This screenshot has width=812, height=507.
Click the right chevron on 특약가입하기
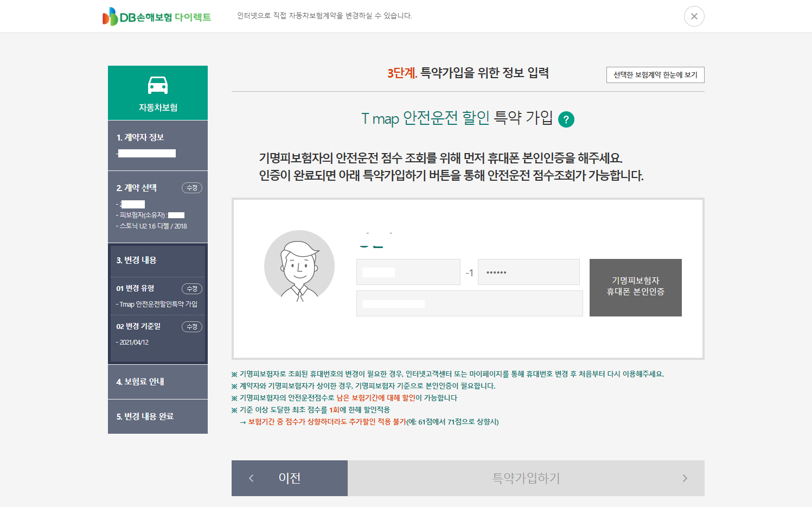[x=685, y=478]
